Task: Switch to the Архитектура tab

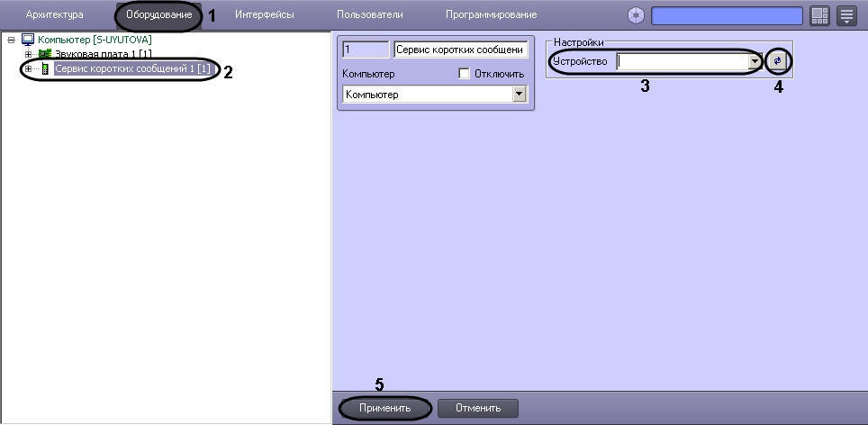Action: [55, 15]
